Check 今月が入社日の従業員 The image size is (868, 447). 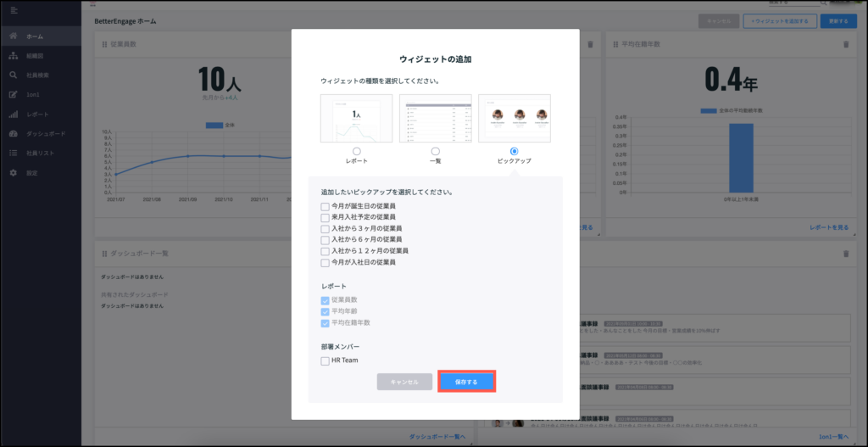tap(325, 263)
